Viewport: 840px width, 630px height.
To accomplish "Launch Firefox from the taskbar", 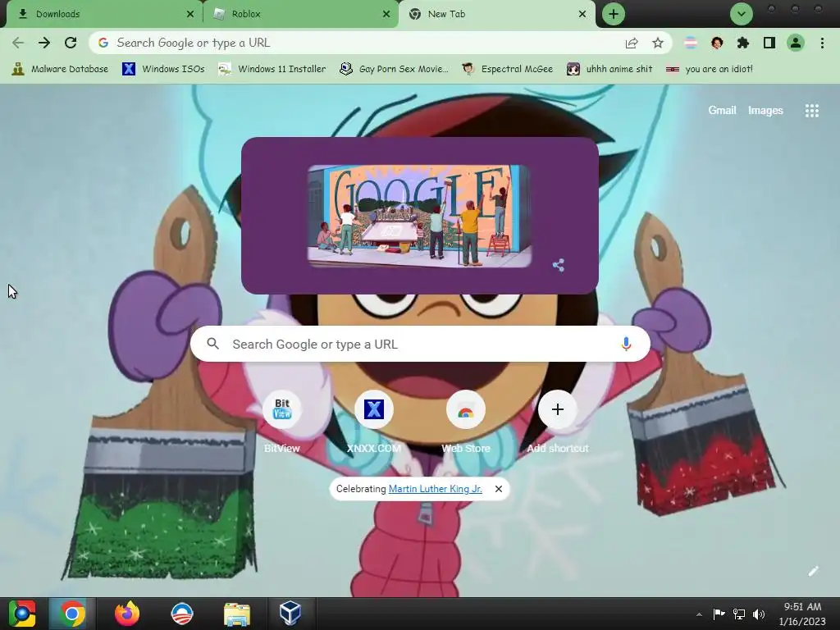I will (127, 614).
